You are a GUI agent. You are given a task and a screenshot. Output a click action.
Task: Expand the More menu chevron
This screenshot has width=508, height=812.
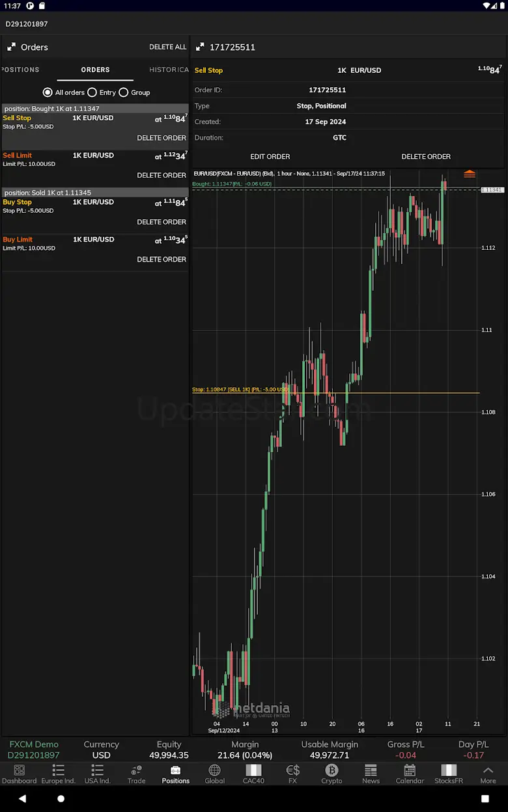coord(488,770)
